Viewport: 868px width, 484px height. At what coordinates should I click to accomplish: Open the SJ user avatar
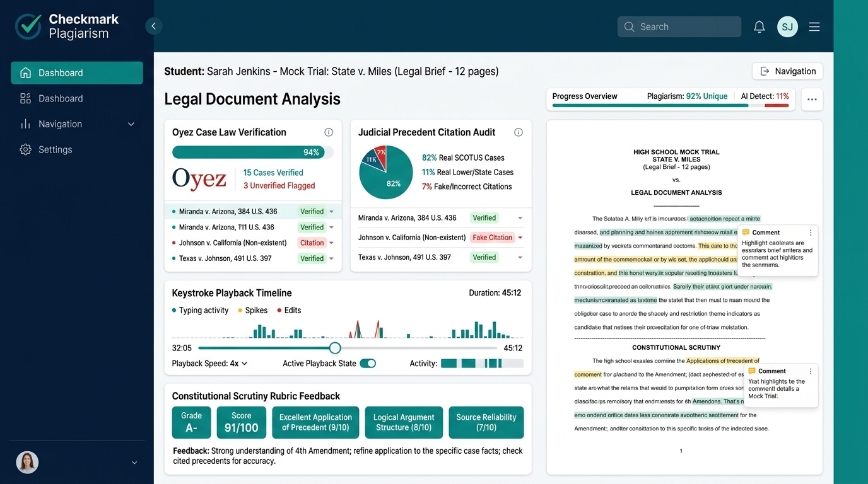pos(787,26)
